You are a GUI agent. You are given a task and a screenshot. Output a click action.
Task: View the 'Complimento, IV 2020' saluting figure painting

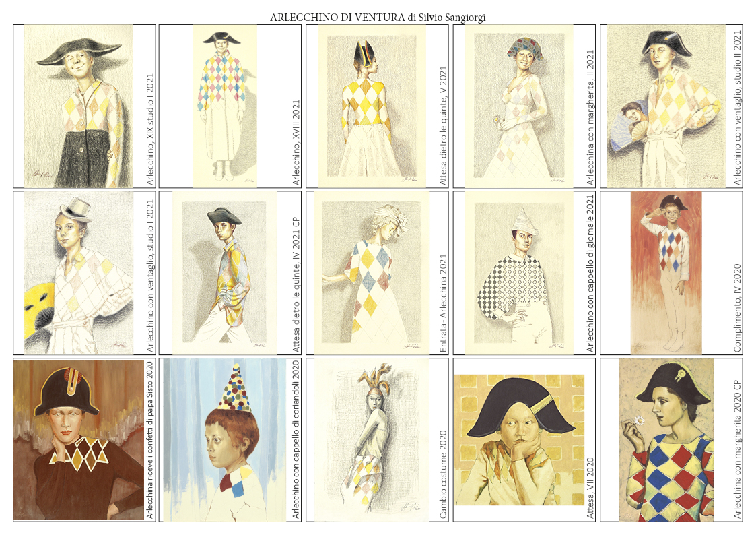pyautogui.click(x=665, y=273)
